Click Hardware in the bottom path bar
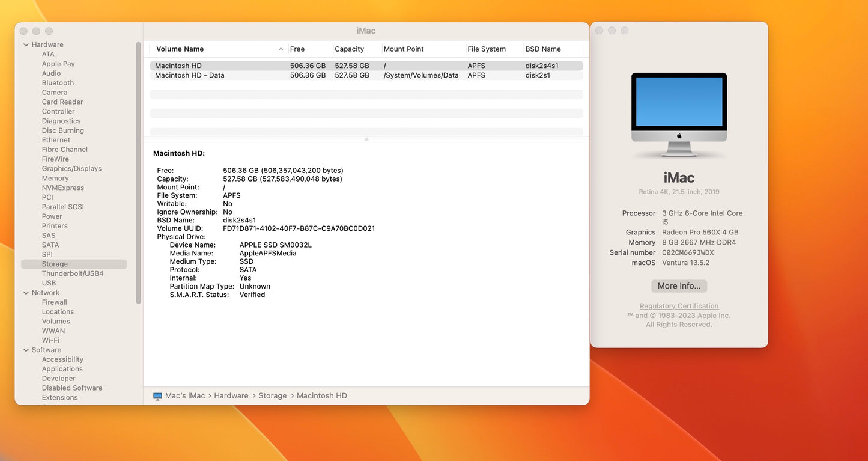 click(x=231, y=396)
